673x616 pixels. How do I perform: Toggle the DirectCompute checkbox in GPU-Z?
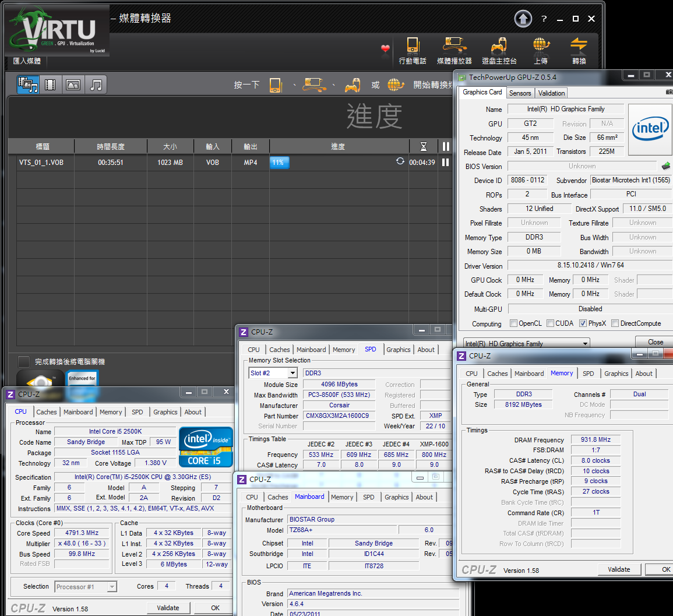(615, 323)
